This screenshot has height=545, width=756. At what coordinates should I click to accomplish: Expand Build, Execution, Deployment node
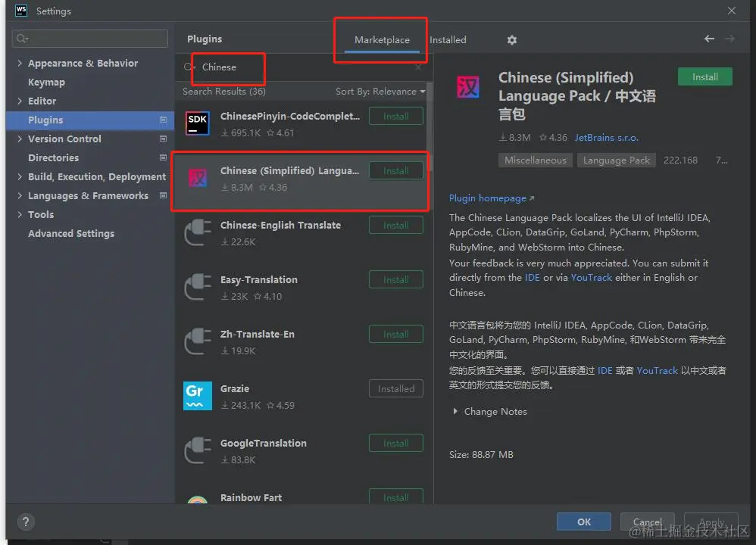pyautogui.click(x=19, y=176)
